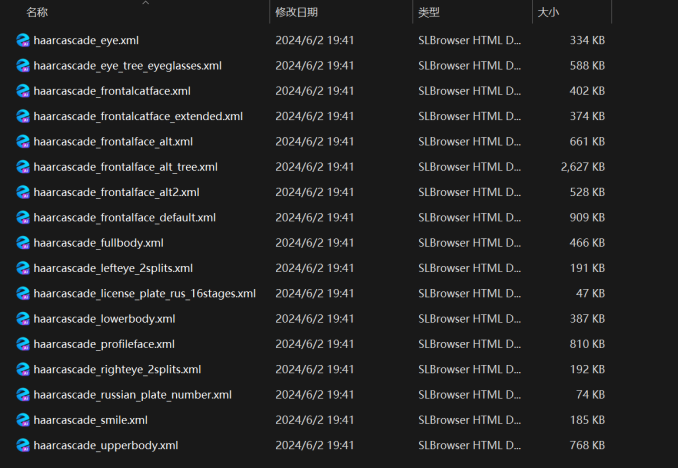Click the icon of haarcascade_lefteye_2splits.xml

click(x=23, y=268)
